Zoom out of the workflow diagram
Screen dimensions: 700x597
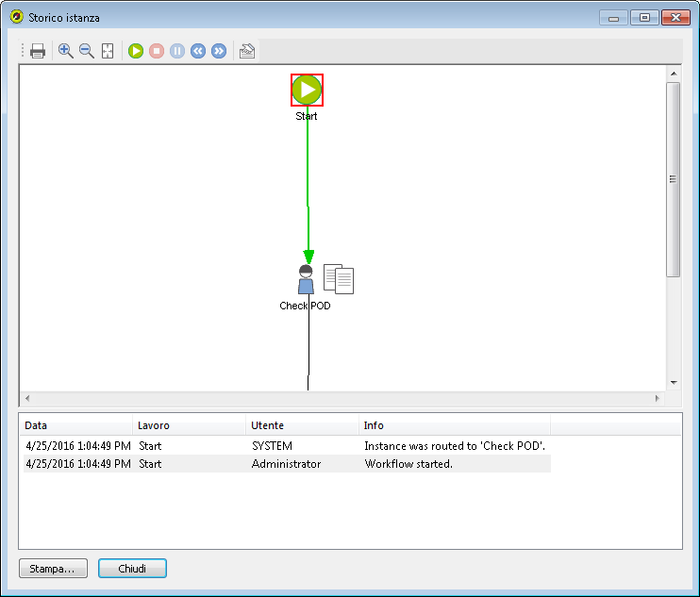tap(87, 51)
